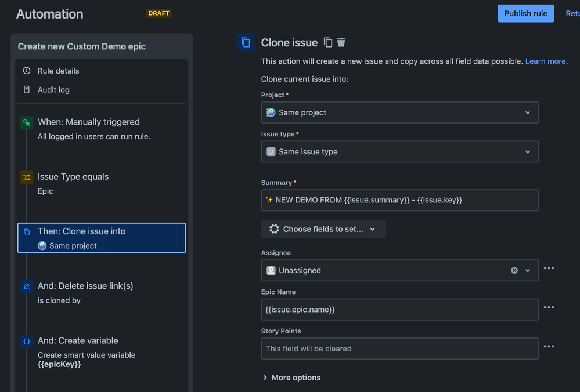Click the 'Epic' condition value text

tap(45, 191)
